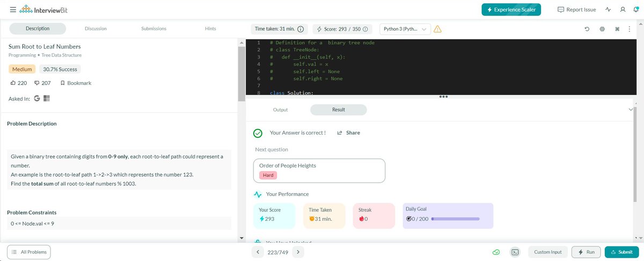
Task: Open Custom Input
Action: coord(548,252)
